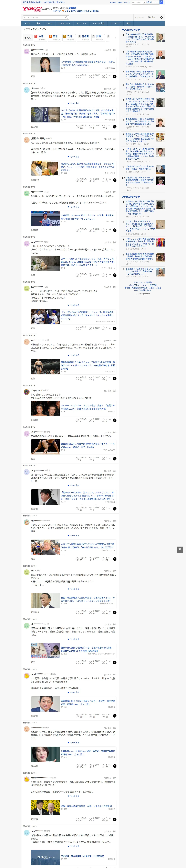Click 共感した reaction on yof******** comment
Image resolution: width=186 pixels, height=868 pixels.
click(81, 379)
